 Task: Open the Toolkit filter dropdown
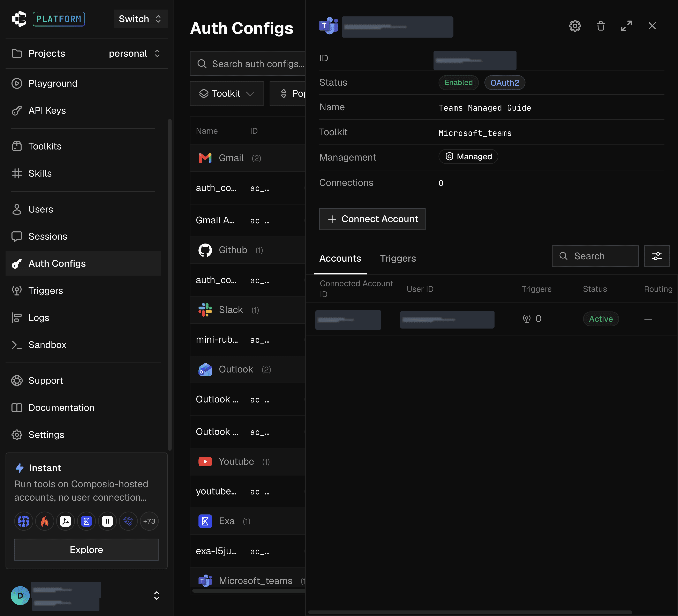227,93
